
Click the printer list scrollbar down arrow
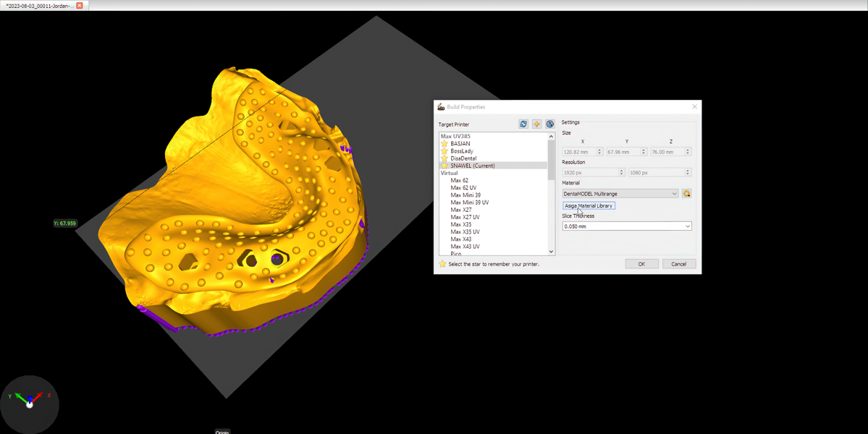[551, 252]
